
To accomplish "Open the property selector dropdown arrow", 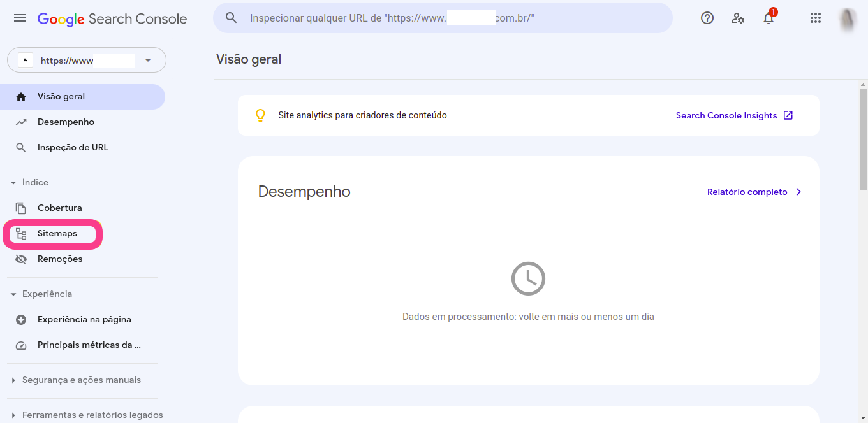I will (148, 61).
